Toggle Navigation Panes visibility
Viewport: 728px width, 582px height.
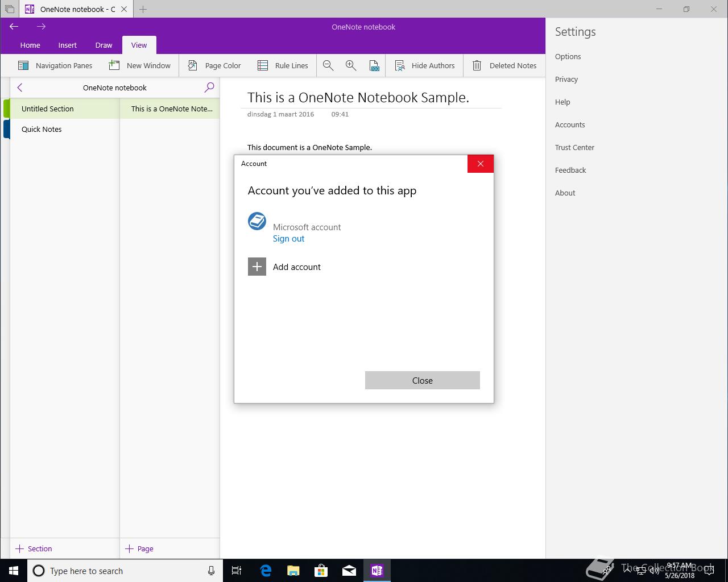coord(55,65)
